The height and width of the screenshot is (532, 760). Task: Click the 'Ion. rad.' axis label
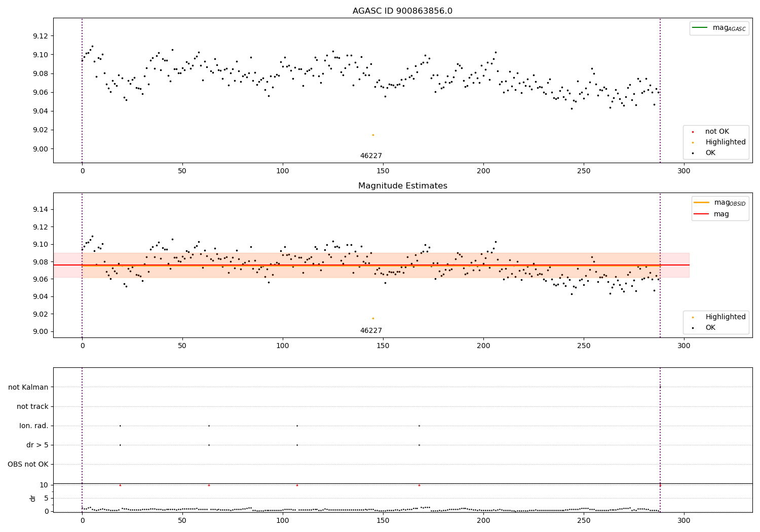tap(34, 426)
